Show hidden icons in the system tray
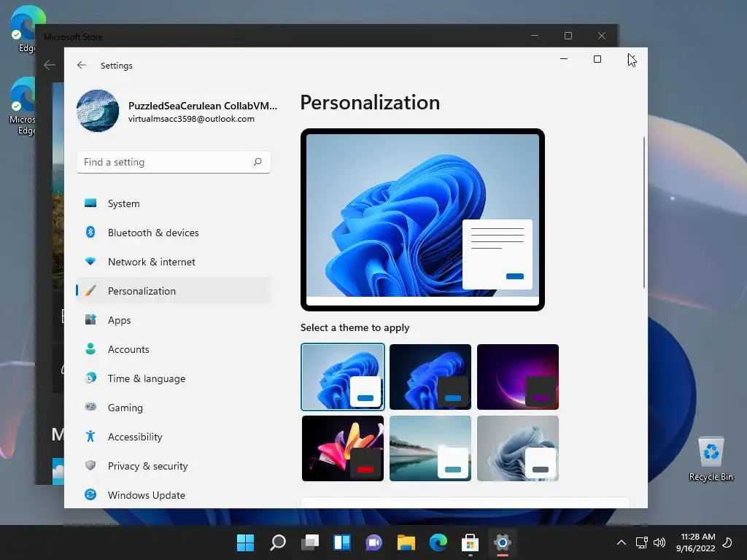Viewport: 747px width, 560px height. pyautogui.click(x=622, y=542)
